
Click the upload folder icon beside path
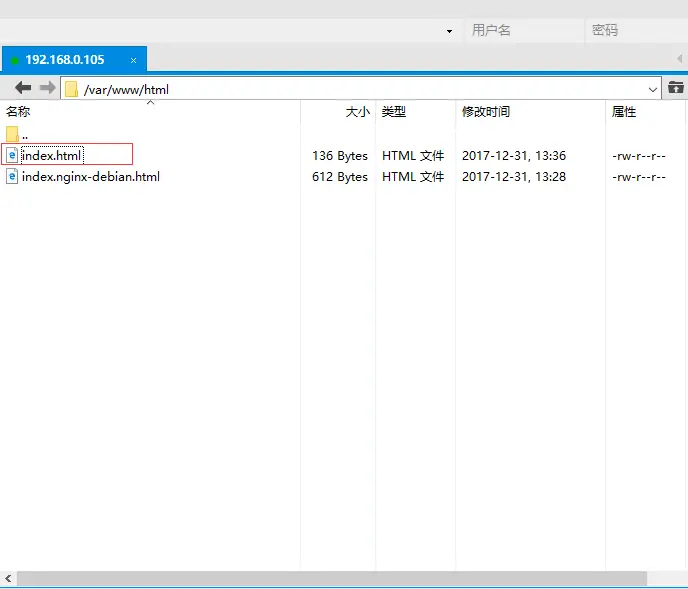click(676, 87)
